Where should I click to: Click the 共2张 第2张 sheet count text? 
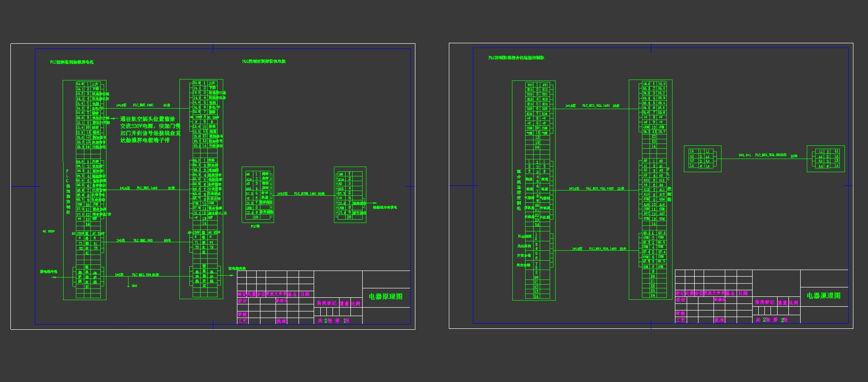point(772,320)
